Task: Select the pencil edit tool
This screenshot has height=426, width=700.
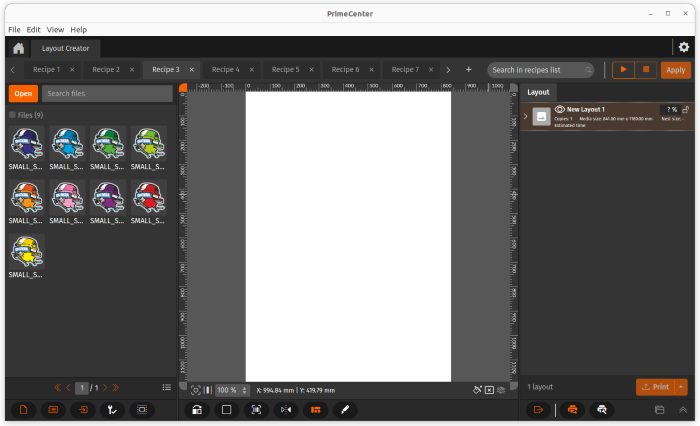Action: click(345, 410)
